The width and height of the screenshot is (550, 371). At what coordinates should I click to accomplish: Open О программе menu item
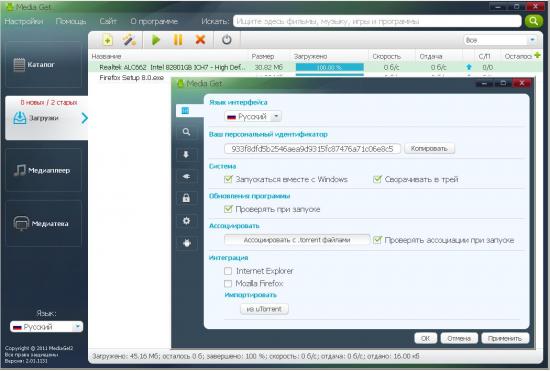pyautogui.click(x=154, y=21)
